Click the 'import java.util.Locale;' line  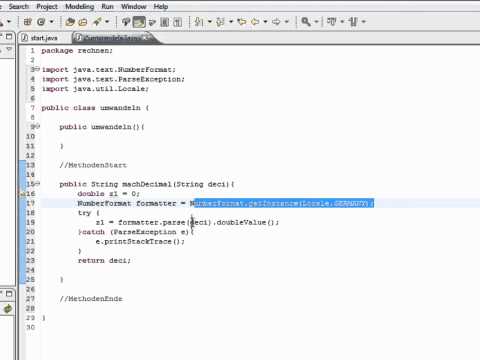point(95,89)
